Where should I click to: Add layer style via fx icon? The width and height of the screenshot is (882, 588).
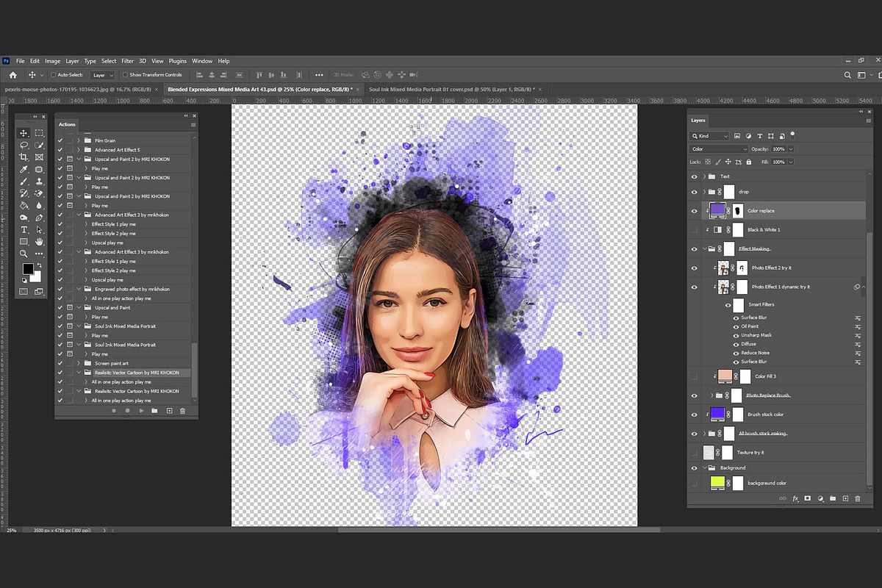tap(795, 498)
